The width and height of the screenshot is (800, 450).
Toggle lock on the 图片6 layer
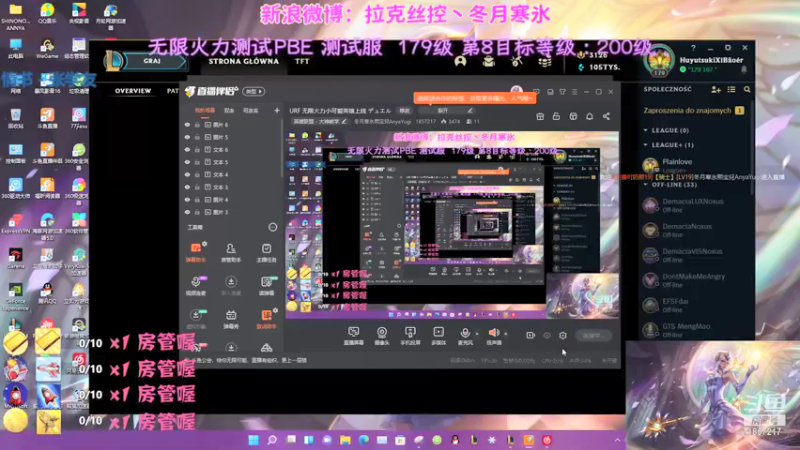197,124
